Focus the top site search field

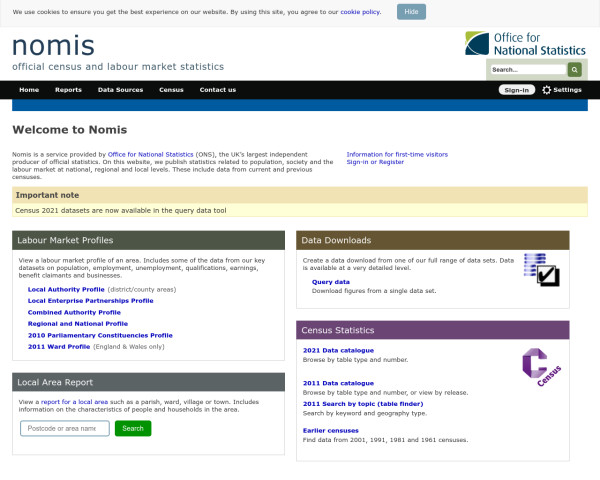528,70
